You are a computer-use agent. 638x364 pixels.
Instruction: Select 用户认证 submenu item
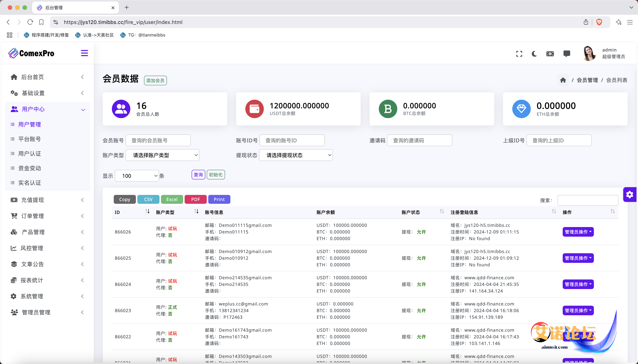30,154
